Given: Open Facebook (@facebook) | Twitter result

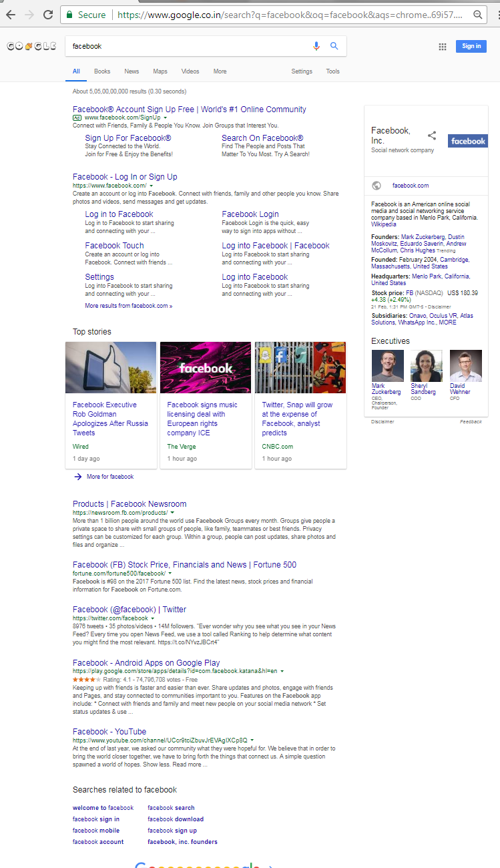Looking at the screenshot, I should [130, 610].
